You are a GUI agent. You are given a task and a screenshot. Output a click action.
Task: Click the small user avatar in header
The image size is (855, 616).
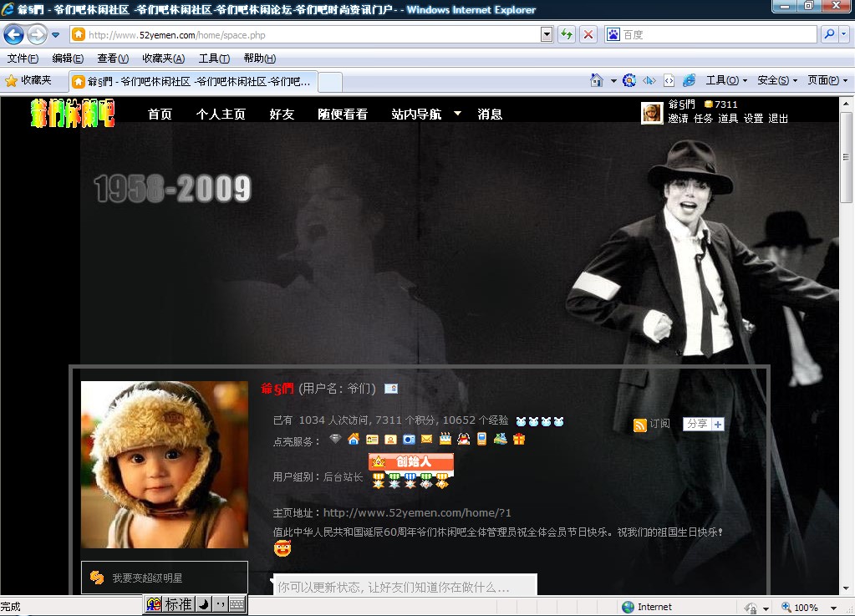click(x=652, y=114)
